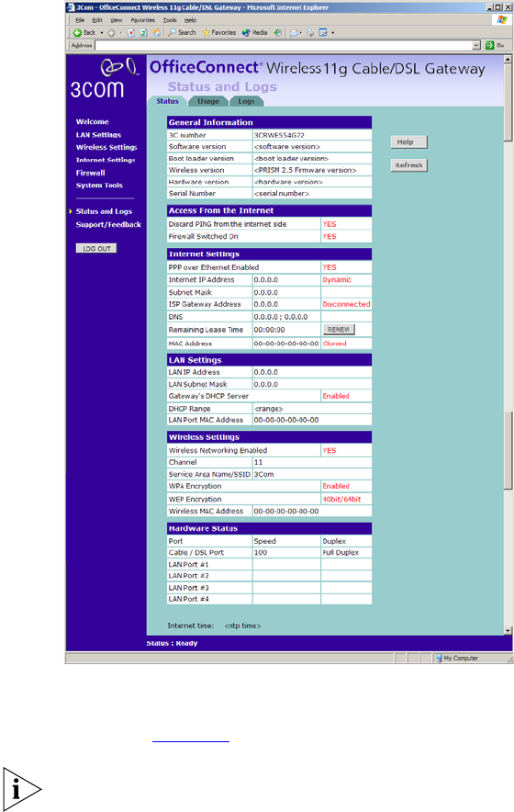514x812 pixels.
Task: Expand the Address bar dropdown arrow
Action: [476, 46]
